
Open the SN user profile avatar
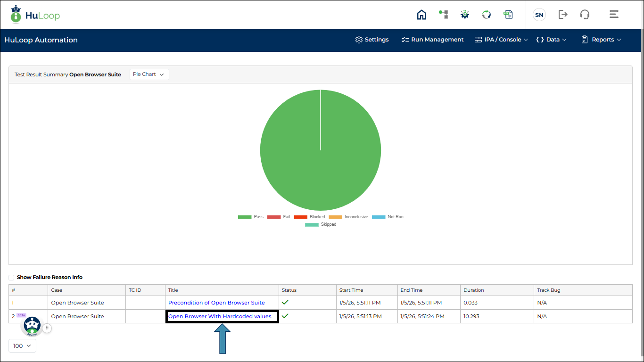(539, 15)
